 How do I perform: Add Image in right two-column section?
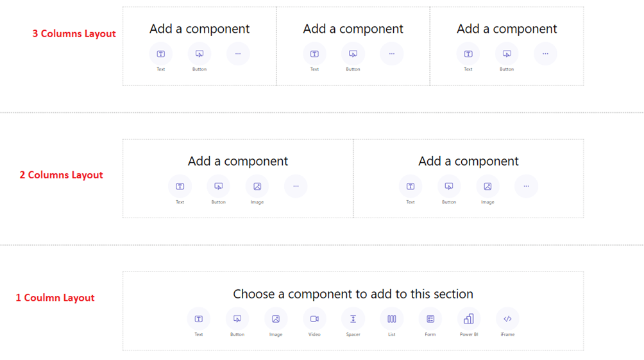pos(487,187)
